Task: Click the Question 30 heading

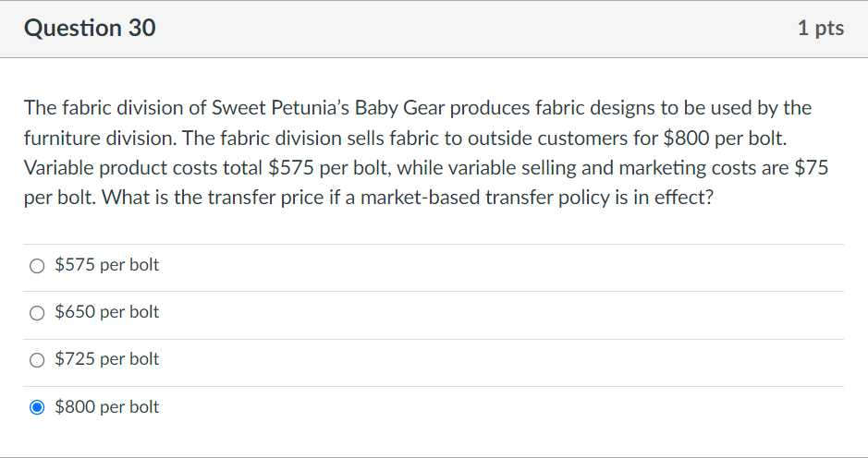Action: (x=90, y=29)
